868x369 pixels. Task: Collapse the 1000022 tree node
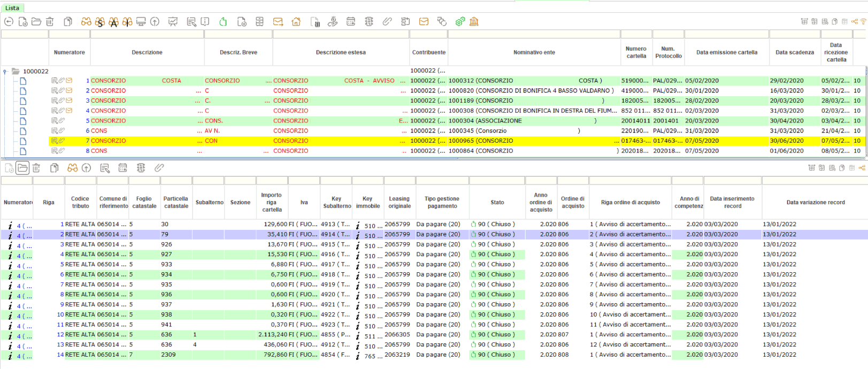(5, 71)
